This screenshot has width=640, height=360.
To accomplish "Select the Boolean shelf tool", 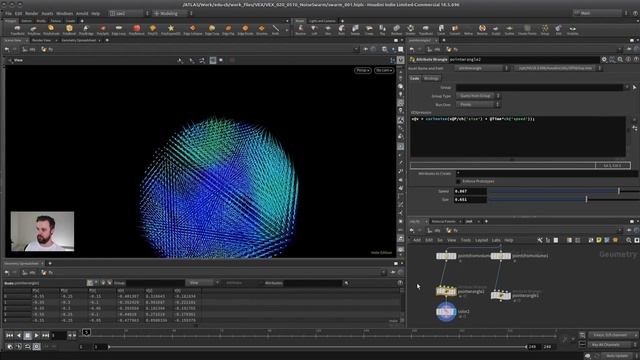I will (396, 29).
